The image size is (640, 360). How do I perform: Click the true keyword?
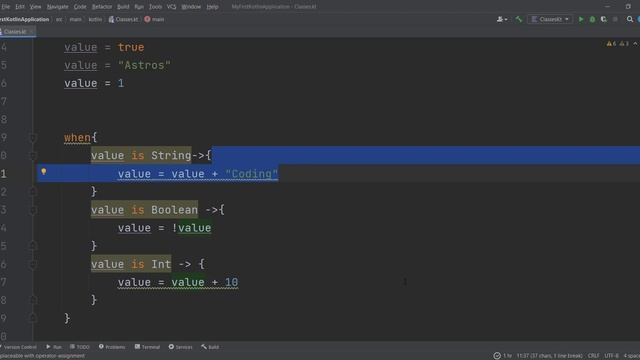[131, 47]
